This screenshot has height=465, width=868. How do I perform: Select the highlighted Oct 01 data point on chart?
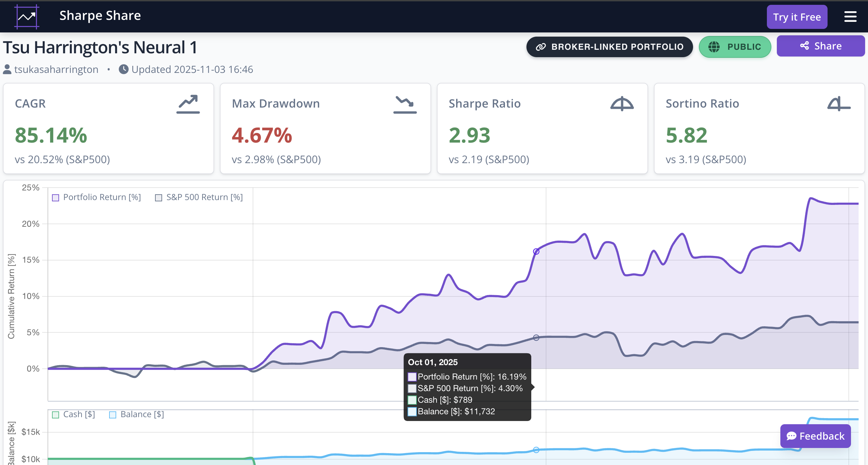[x=536, y=251]
